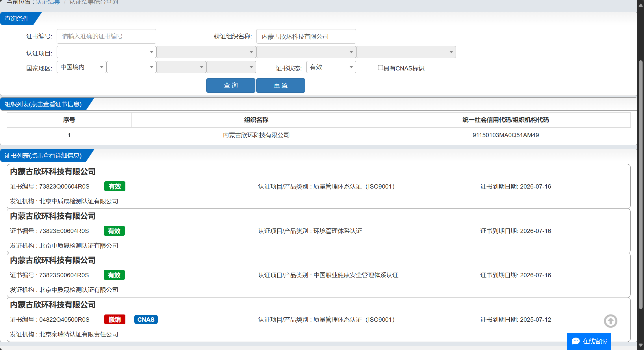Click the 查询 search button
Viewport: 644px width, 350px height.
[x=231, y=85]
